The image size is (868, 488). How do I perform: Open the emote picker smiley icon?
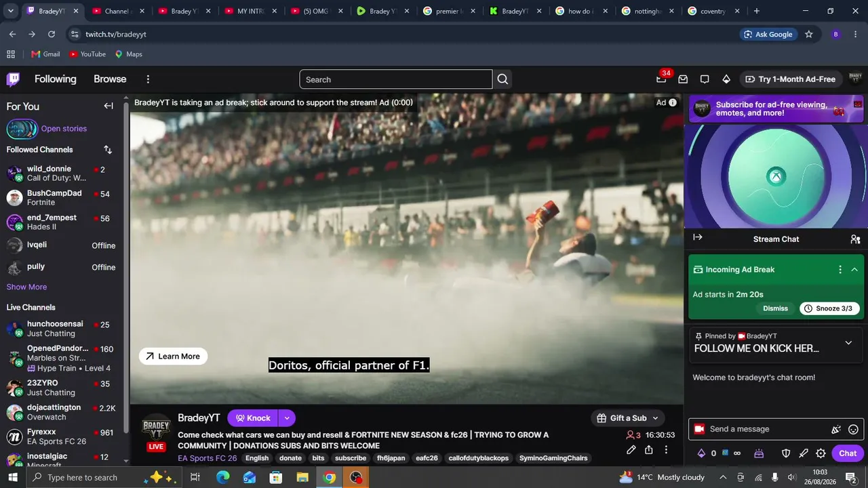coord(854,429)
